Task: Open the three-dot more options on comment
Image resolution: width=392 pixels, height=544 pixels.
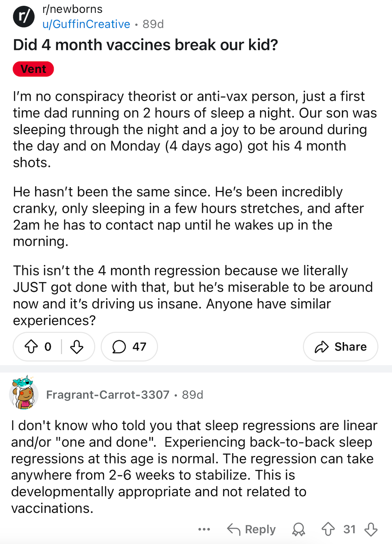Action: coord(204,529)
